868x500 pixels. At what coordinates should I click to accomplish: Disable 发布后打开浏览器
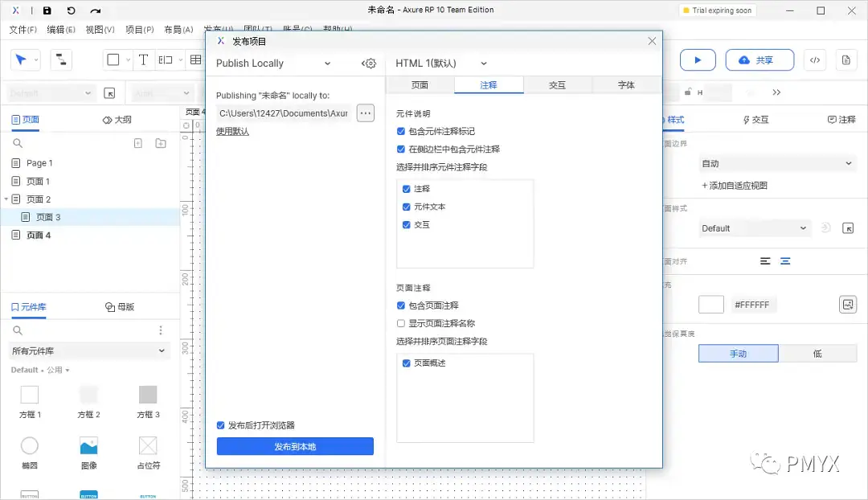point(219,425)
